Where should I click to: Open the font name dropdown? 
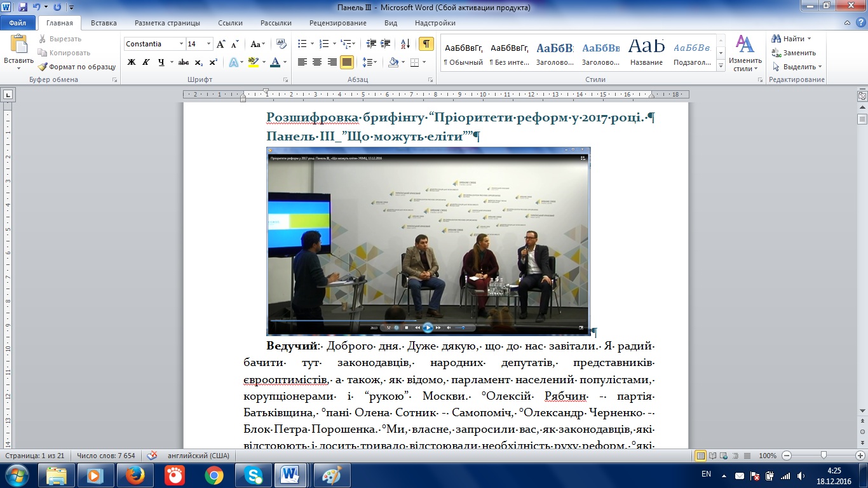181,44
